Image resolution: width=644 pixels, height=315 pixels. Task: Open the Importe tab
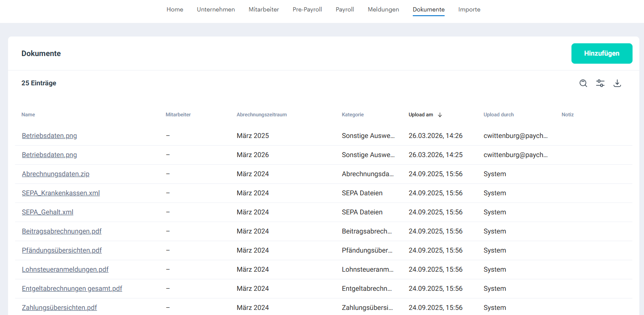(469, 9)
